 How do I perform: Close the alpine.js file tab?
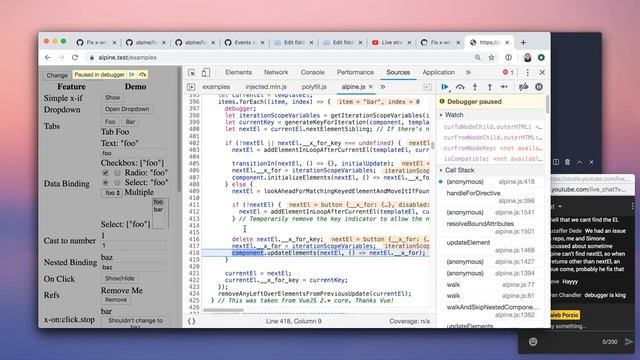tap(371, 87)
